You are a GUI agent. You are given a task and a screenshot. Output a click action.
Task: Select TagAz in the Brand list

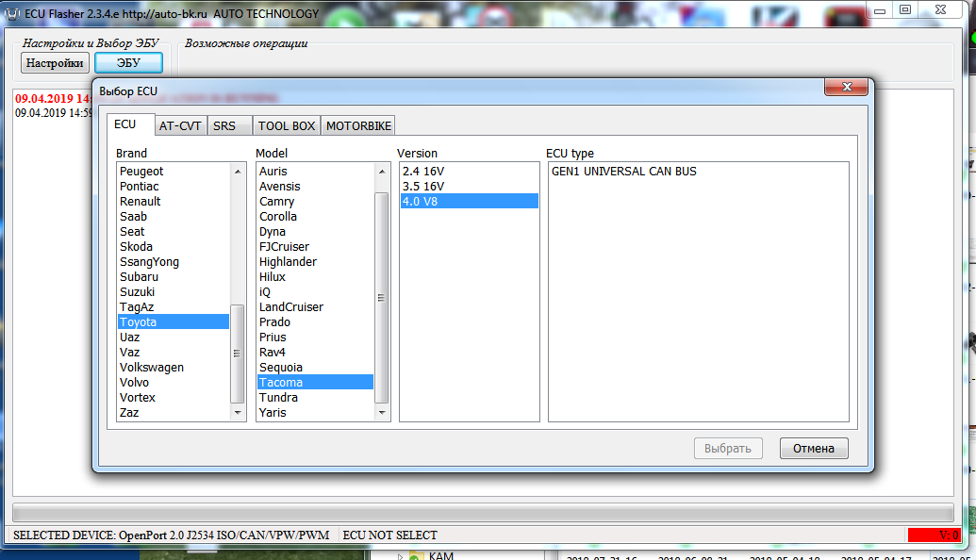coord(174,306)
